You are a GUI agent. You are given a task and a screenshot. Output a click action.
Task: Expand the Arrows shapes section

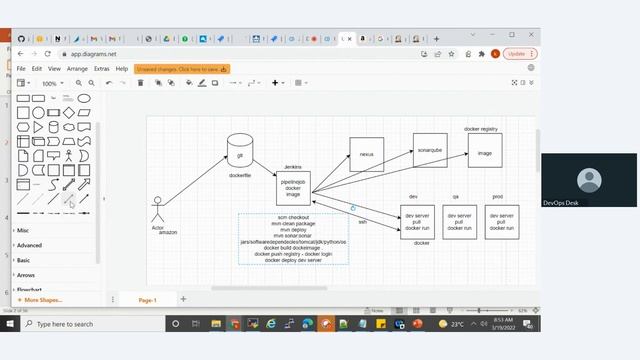click(26, 275)
